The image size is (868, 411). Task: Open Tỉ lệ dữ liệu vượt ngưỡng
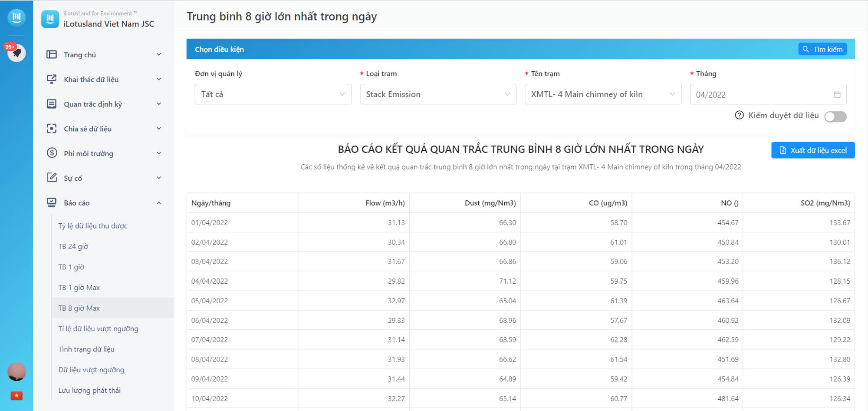coord(99,328)
